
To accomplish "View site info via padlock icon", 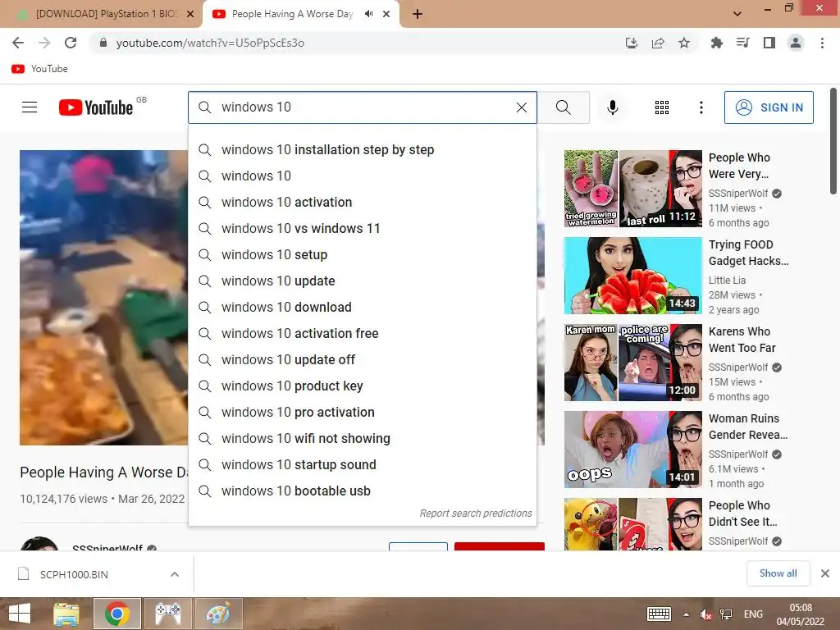I will point(103,43).
